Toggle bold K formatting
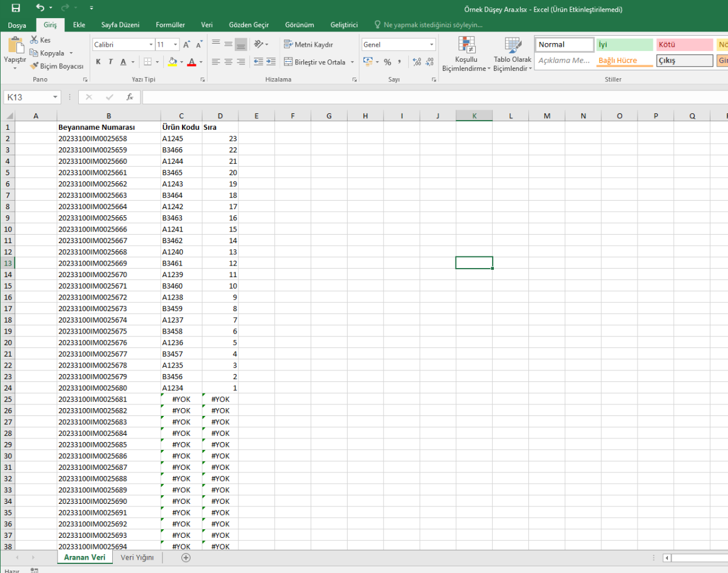728x573 pixels. tap(98, 62)
